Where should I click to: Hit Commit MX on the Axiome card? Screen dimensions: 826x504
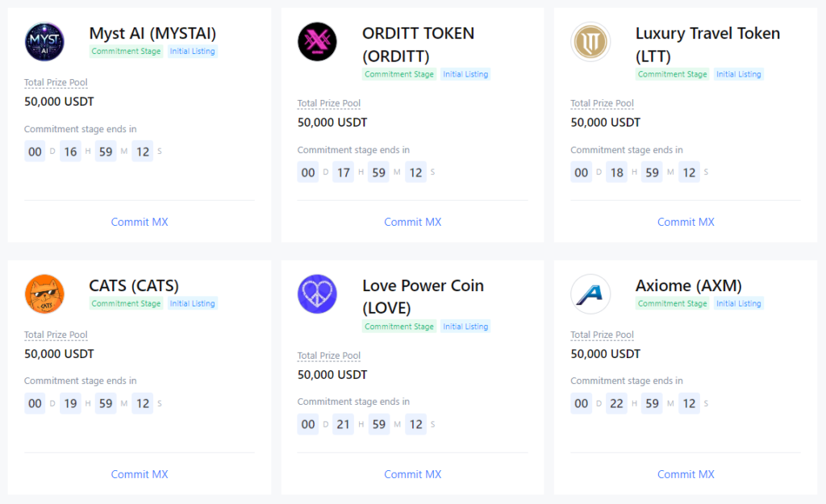tap(686, 474)
